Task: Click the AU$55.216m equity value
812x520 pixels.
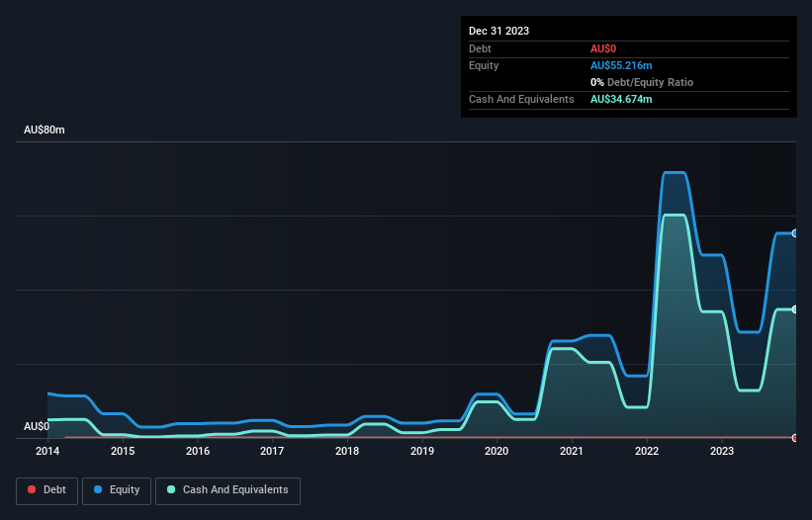Action: click(x=621, y=65)
